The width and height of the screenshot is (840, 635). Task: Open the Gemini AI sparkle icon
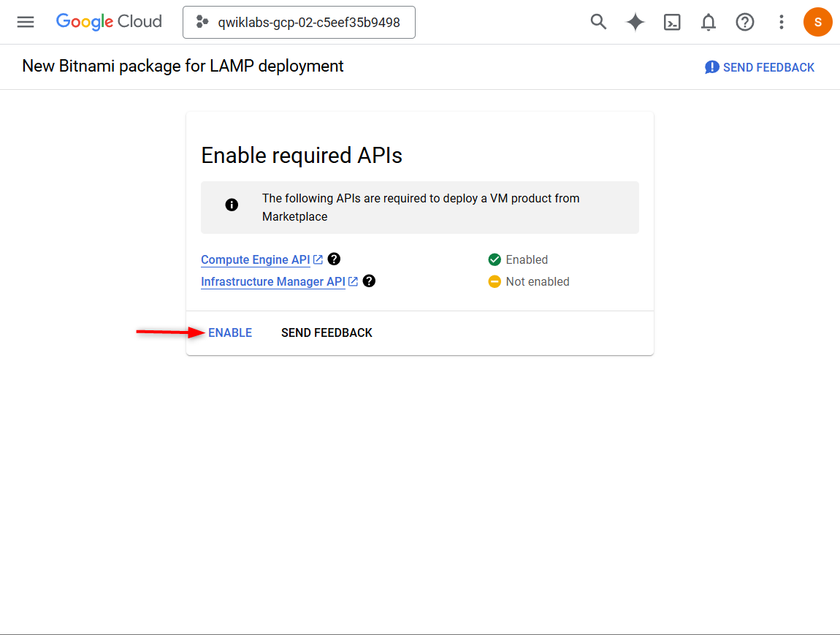(x=635, y=22)
